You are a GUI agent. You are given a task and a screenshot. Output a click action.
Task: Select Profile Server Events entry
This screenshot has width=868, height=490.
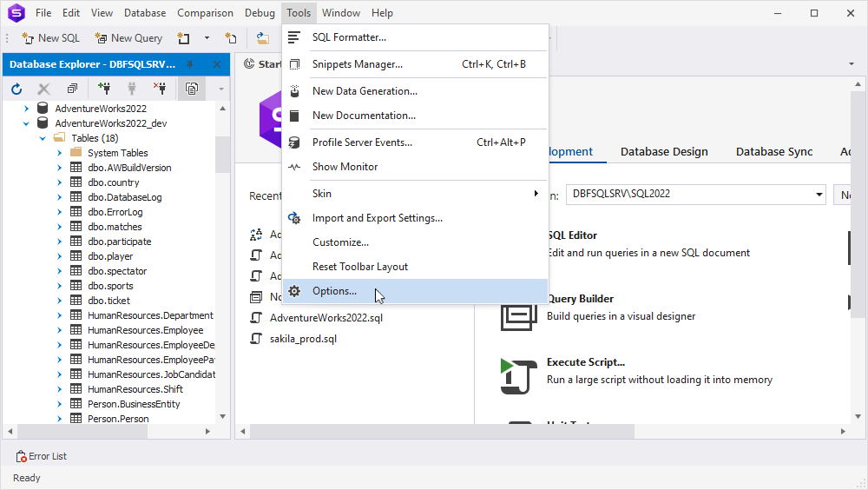415,142
